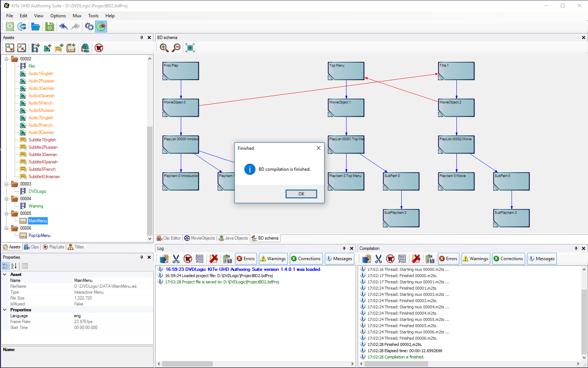Zoom in on the BD schema
Viewport: 588px width, 368px height.
point(164,48)
